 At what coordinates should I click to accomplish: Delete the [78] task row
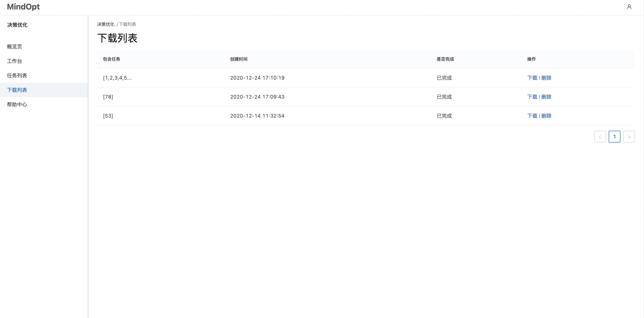(546, 97)
